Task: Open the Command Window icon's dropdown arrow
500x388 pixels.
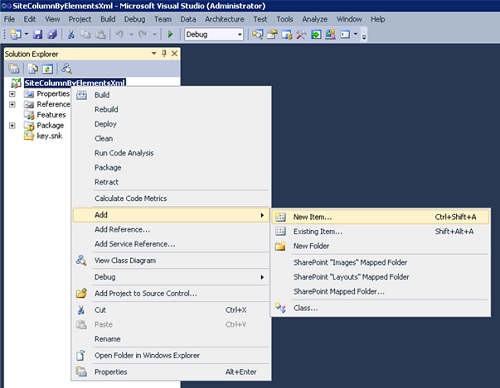Action: (355, 34)
